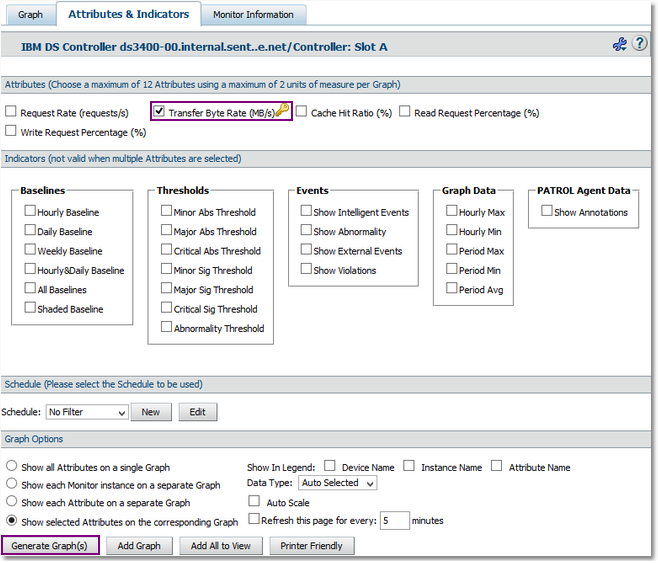Check Hourly Max graph data
This screenshot has height=563, width=658.
point(452,211)
